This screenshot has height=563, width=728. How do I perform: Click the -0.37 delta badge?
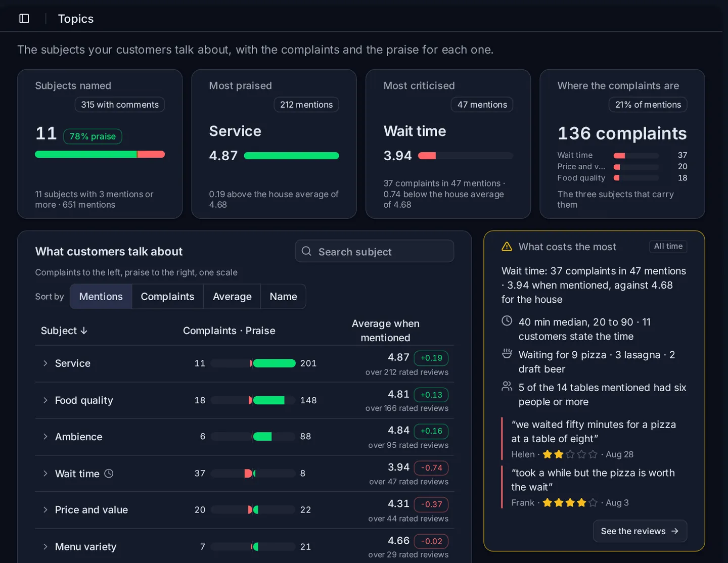[x=431, y=504]
